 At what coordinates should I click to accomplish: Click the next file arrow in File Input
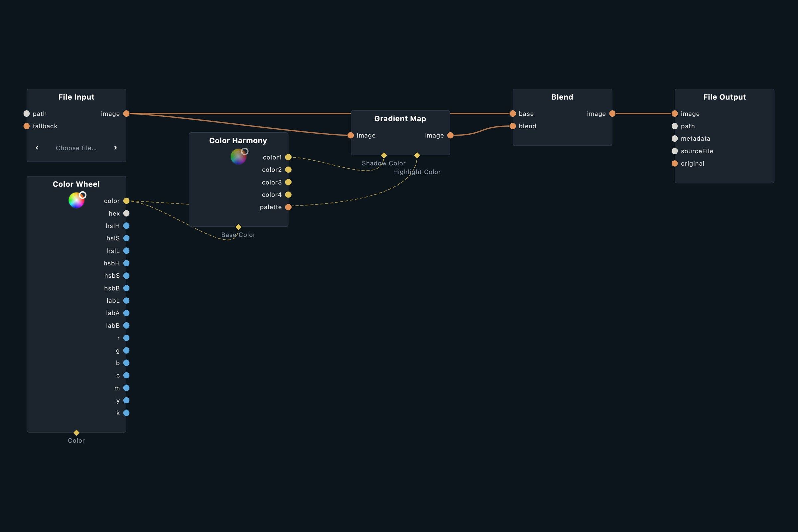coord(115,148)
